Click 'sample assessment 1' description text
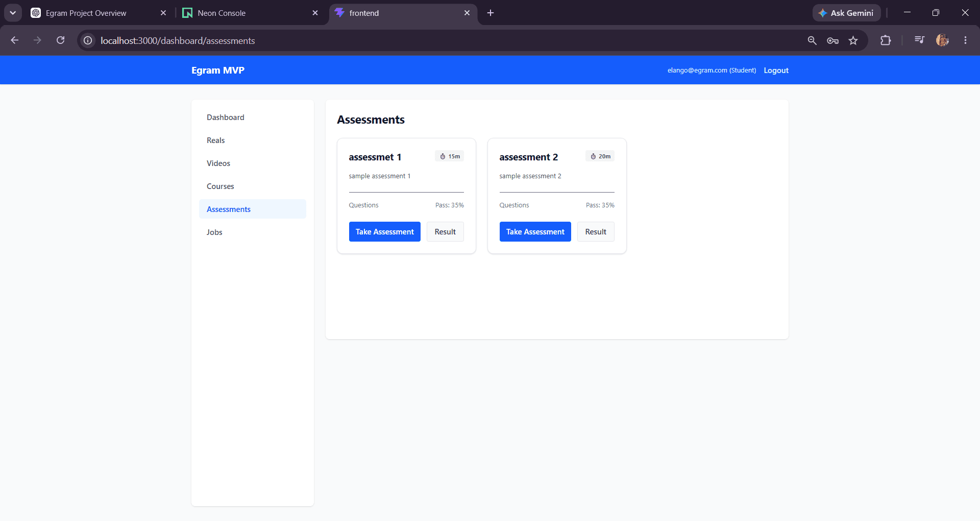Screen dimensions: 980x521 [x=379, y=176]
